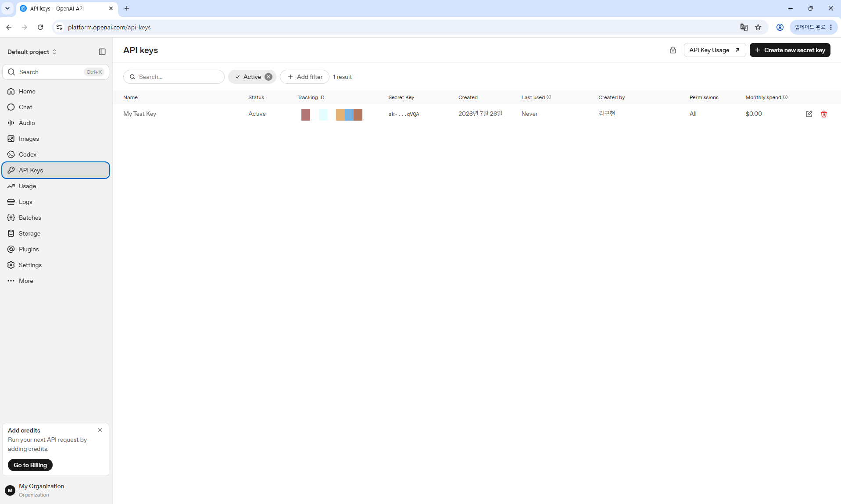Click the Active filter label
This screenshot has height=504, width=841.
252,77
